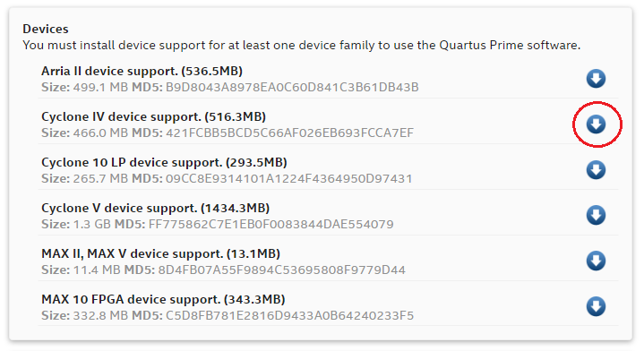The image size is (644, 351).
Task: Click the Cyclone 10 LP size 265.7 MB line
Action: coord(227,178)
